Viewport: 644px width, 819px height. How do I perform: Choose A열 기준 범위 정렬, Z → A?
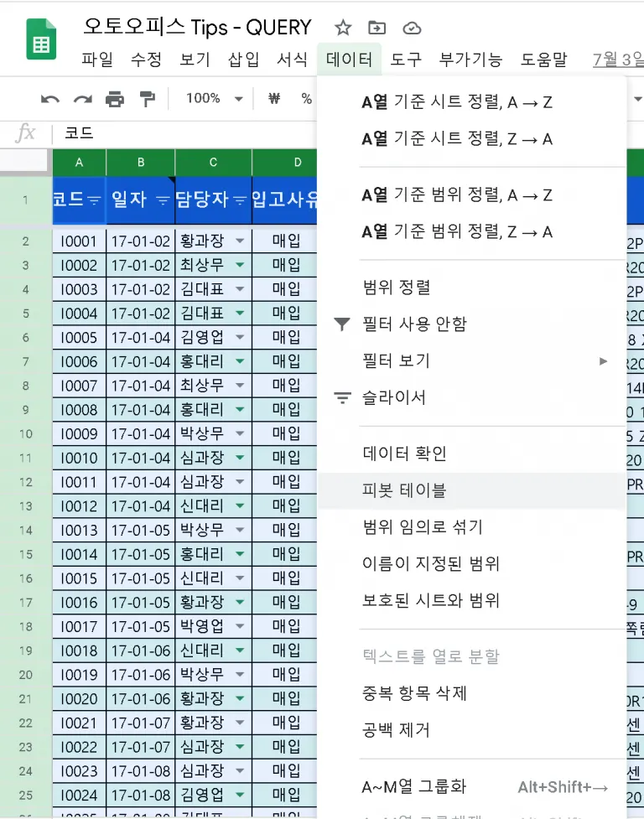(471, 232)
